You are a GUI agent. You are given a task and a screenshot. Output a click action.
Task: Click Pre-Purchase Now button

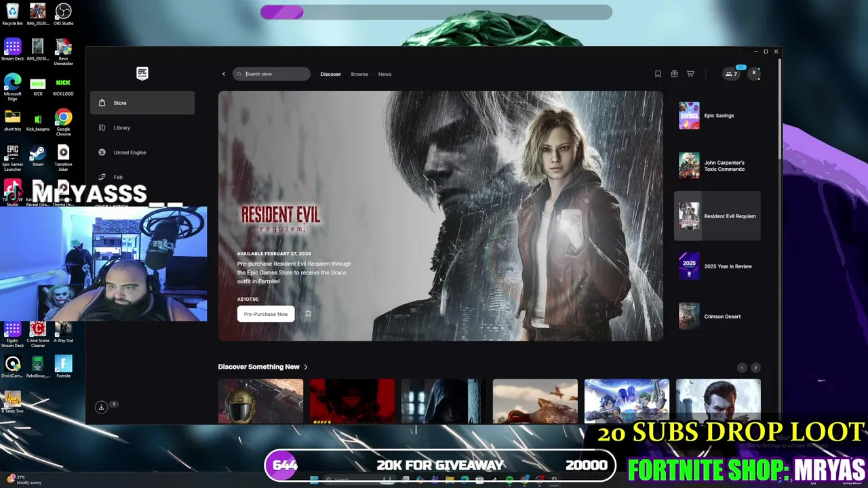point(266,314)
